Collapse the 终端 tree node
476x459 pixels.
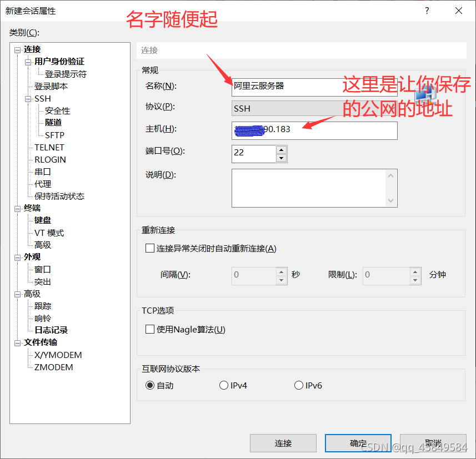[18, 209]
